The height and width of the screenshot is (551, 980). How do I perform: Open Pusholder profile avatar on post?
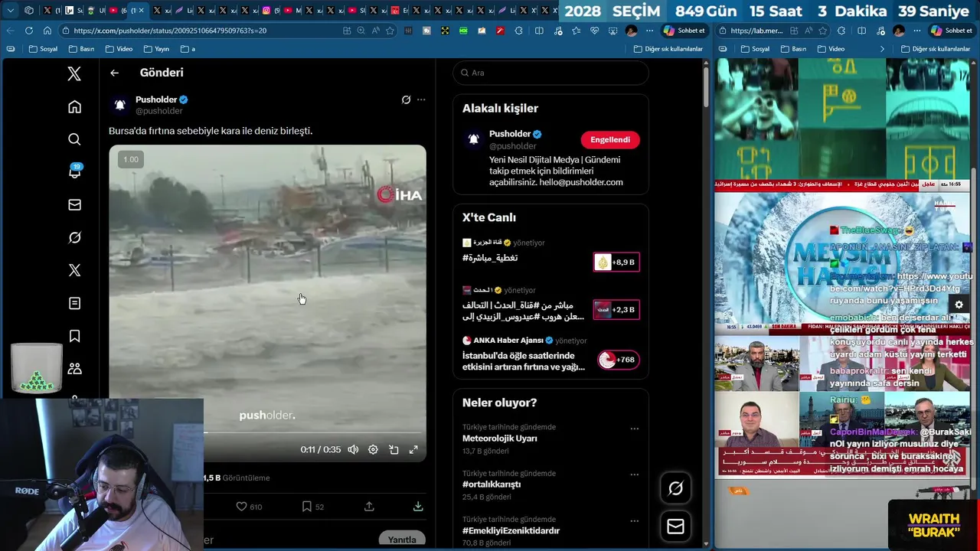click(x=119, y=105)
